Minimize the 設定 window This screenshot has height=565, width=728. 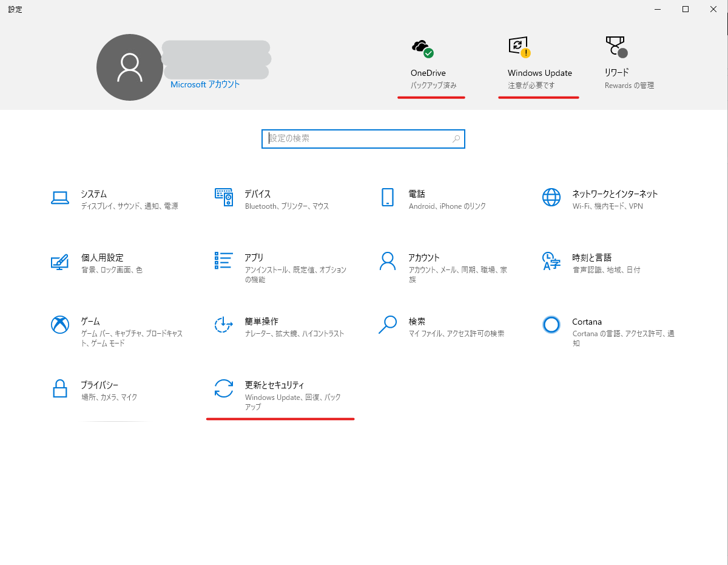pyautogui.click(x=658, y=9)
